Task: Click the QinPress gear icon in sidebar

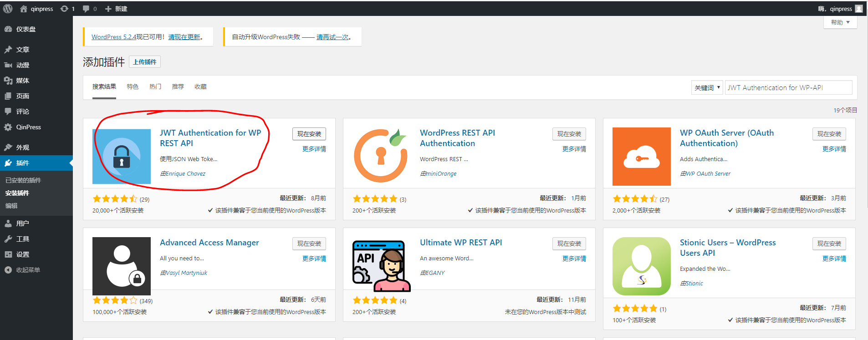Action: (x=8, y=127)
